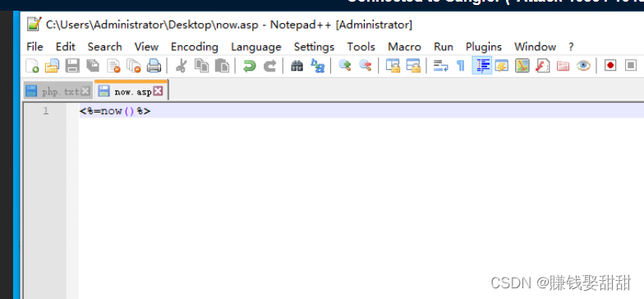Copy selection with the Copy icon
The height and width of the screenshot is (299, 644).
click(x=201, y=66)
